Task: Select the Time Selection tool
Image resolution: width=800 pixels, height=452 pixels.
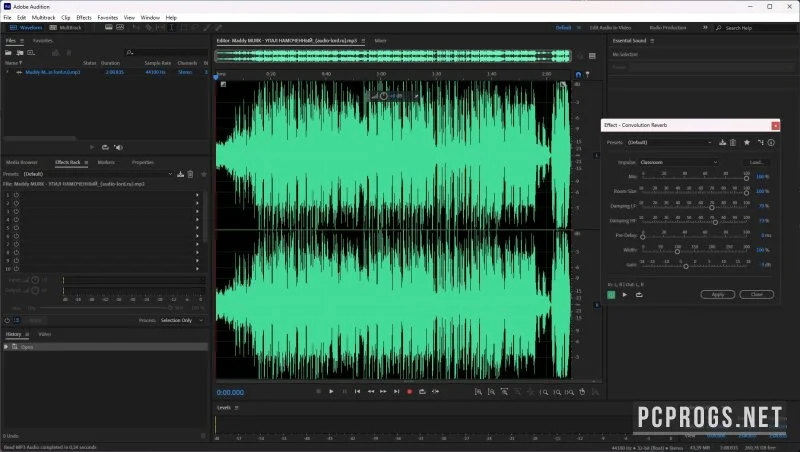Action: [x=171, y=28]
